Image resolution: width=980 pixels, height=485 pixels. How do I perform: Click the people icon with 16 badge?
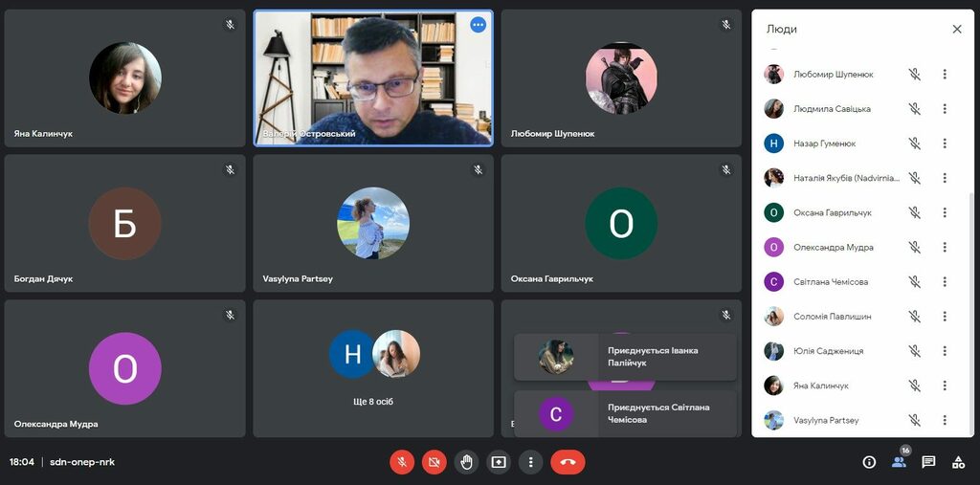click(899, 462)
